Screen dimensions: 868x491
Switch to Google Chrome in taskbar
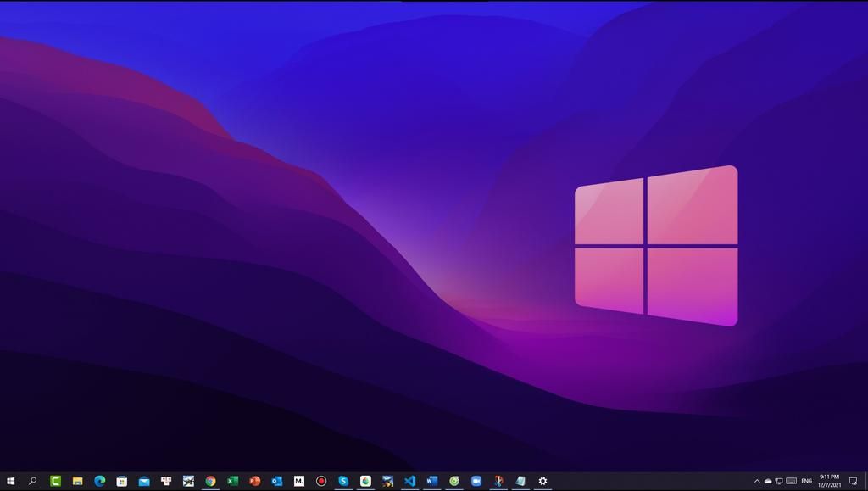pos(210,481)
